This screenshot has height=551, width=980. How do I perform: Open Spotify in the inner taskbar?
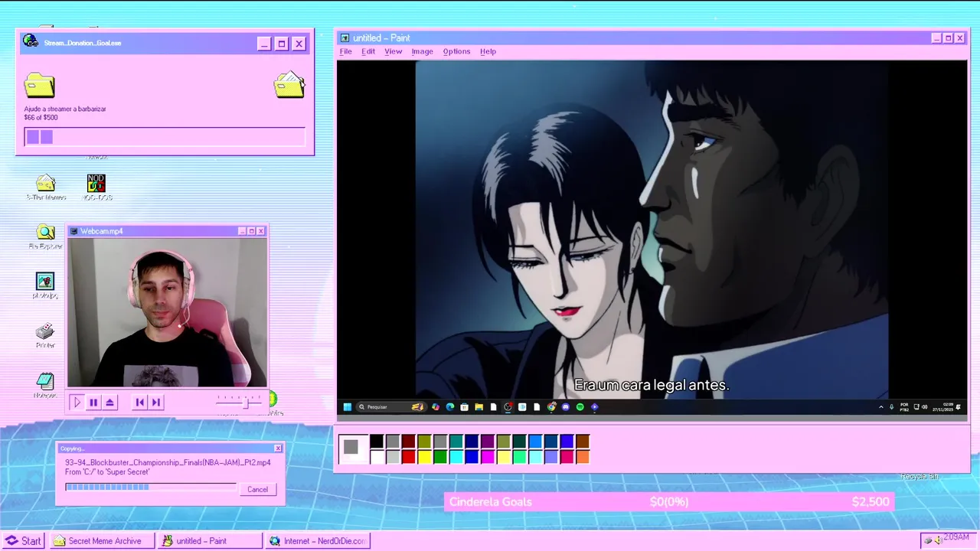click(580, 407)
